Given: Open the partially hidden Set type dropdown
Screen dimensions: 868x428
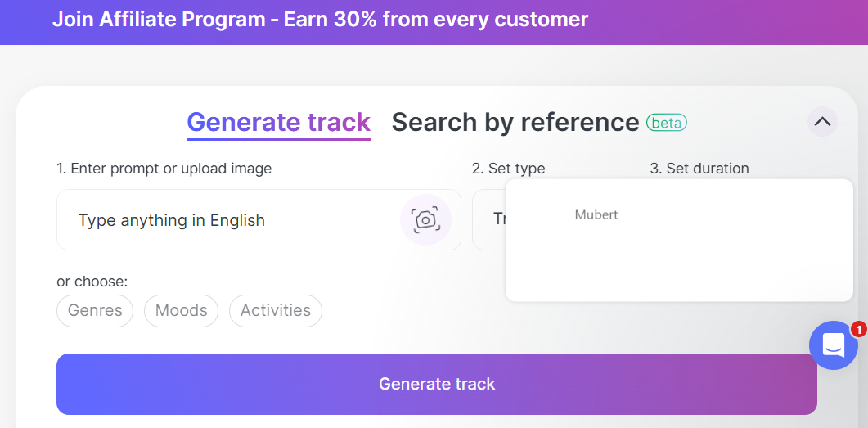Looking at the screenshot, I should [x=488, y=220].
